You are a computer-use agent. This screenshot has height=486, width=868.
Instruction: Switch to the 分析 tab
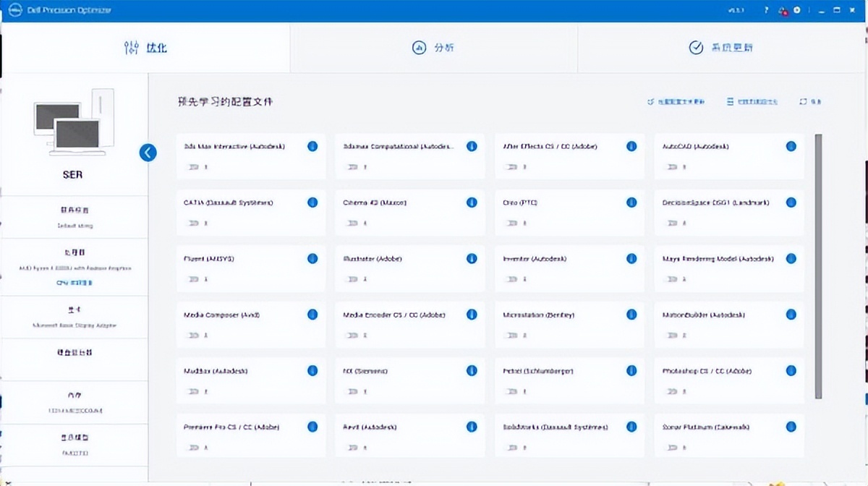(434, 48)
